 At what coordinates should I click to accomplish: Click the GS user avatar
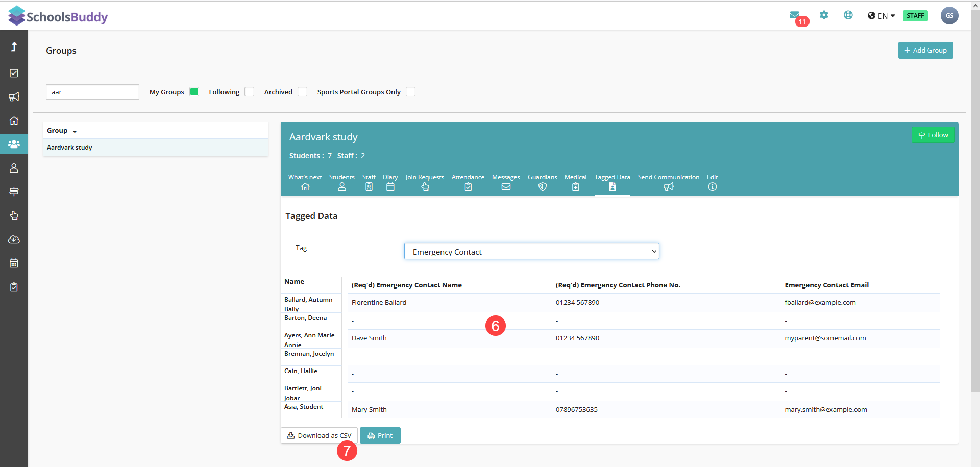click(949, 16)
